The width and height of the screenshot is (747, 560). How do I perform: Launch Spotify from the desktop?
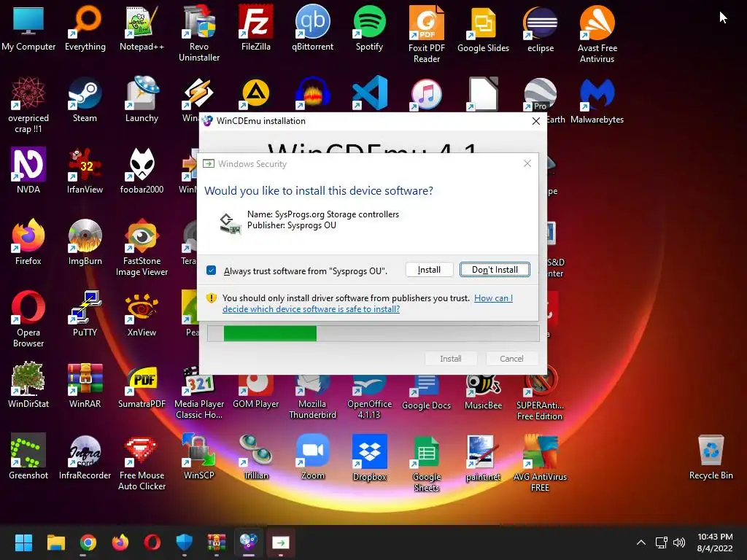tap(369, 28)
